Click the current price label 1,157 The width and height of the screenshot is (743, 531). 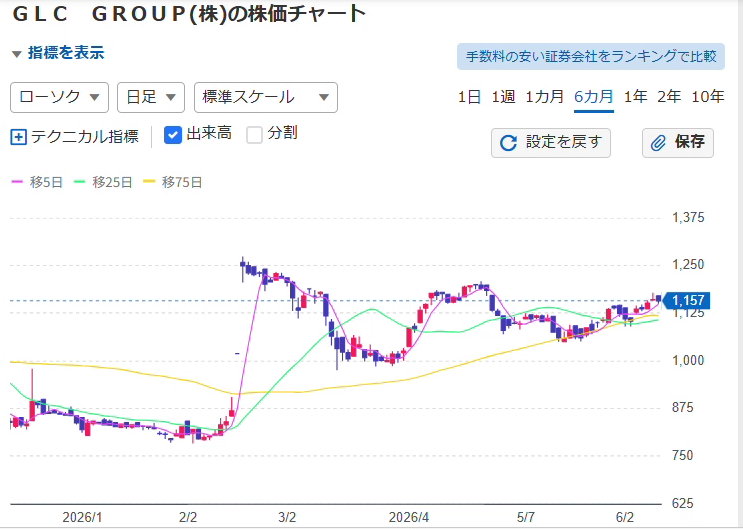(x=687, y=300)
